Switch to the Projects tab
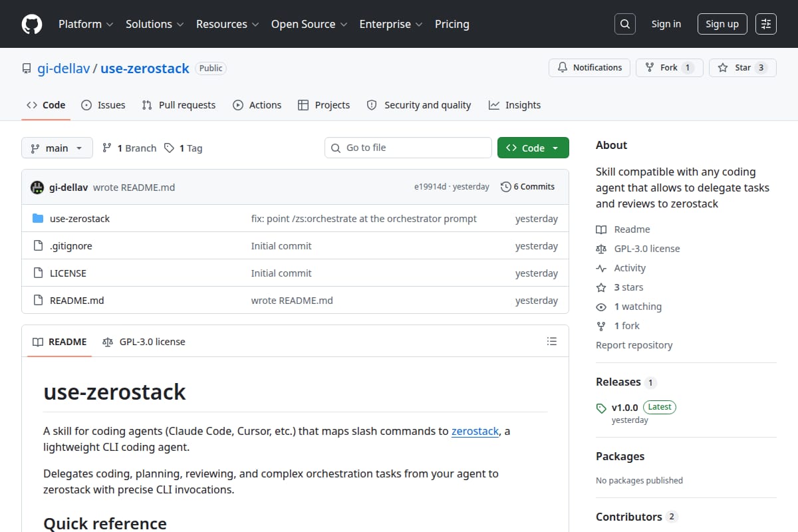This screenshot has width=798, height=532. click(x=324, y=105)
